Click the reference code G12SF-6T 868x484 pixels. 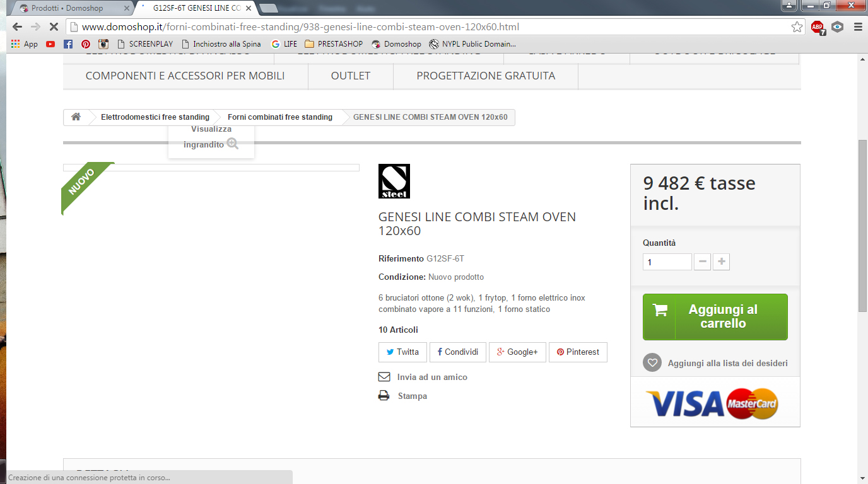tap(445, 258)
